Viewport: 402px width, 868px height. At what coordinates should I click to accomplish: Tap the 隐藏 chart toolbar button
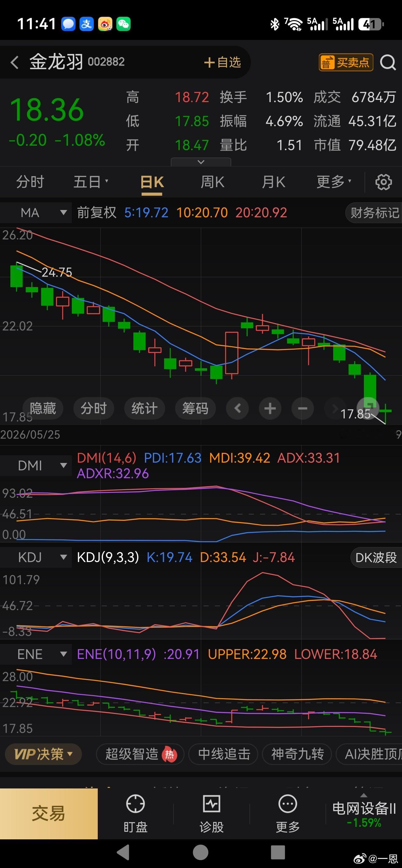tap(43, 408)
